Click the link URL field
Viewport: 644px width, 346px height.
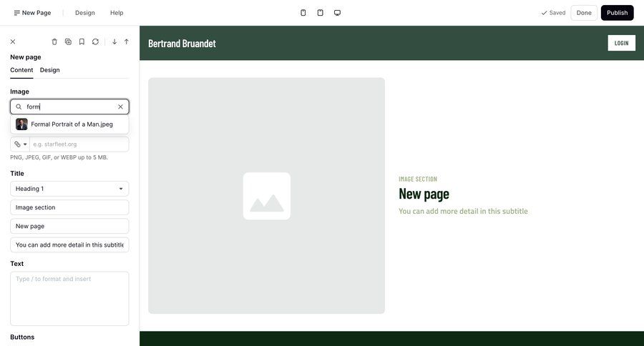pos(79,144)
